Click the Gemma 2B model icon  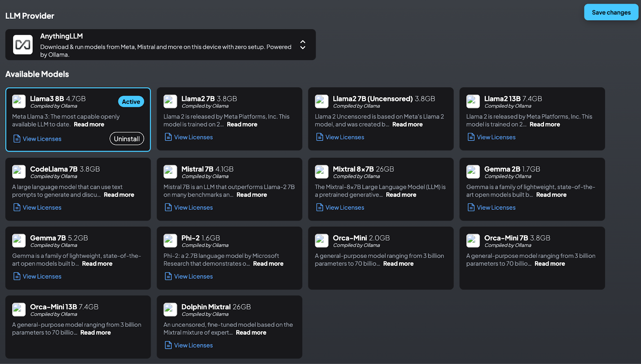pos(473,172)
